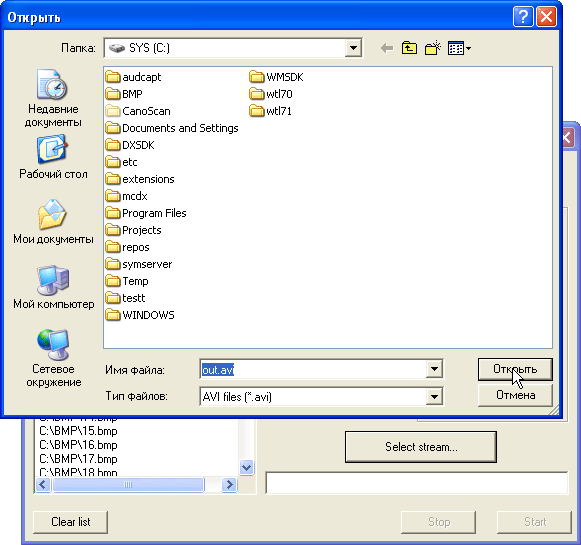Go up one folder level

pyautogui.click(x=409, y=48)
